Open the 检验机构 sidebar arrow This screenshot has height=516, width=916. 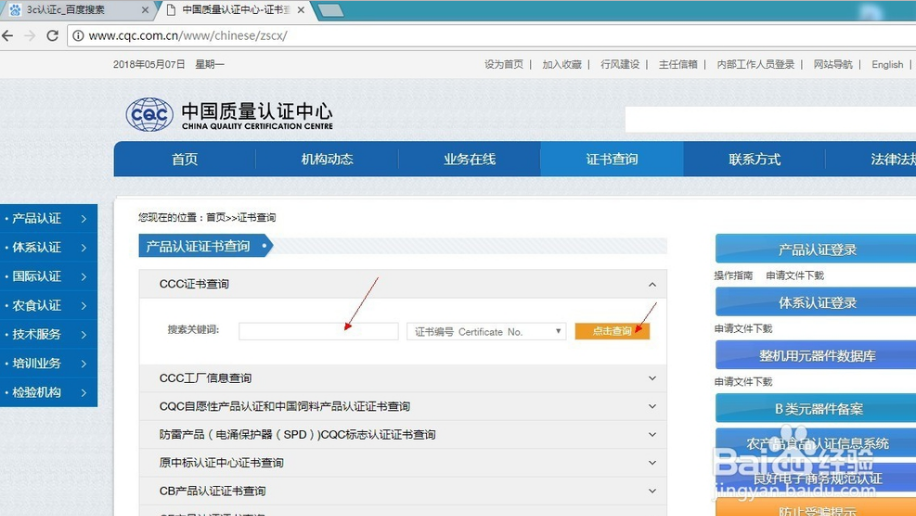coord(83,393)
